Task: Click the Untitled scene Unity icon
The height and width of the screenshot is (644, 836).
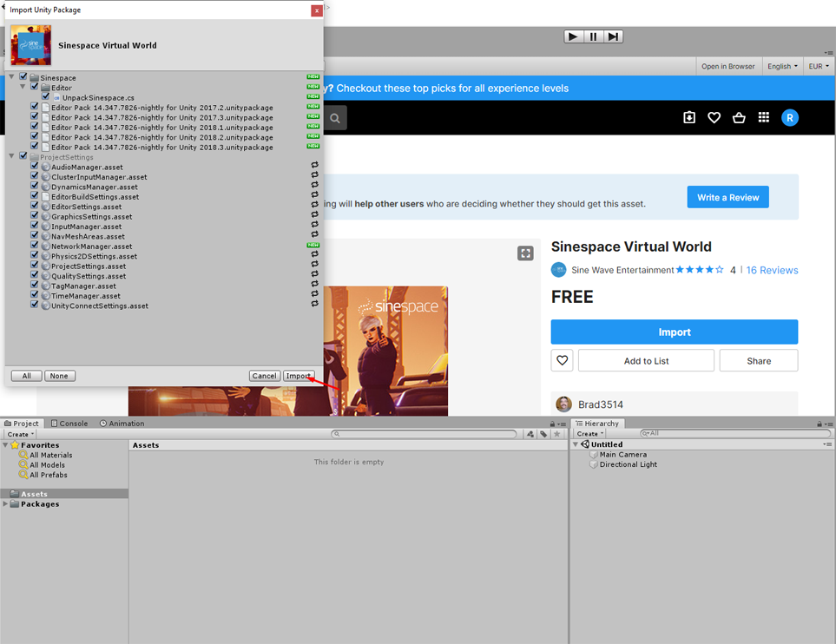Action: 585,444
